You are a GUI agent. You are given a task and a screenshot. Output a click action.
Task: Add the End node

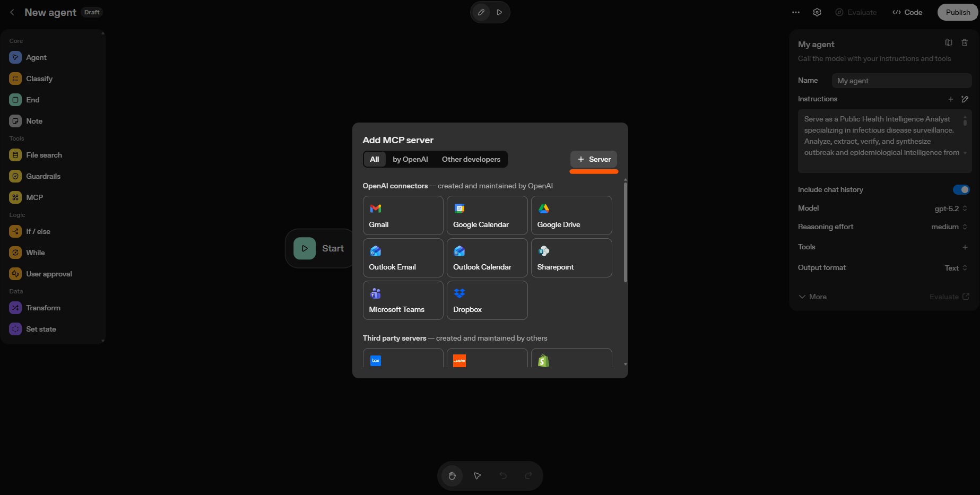point(24,100)
